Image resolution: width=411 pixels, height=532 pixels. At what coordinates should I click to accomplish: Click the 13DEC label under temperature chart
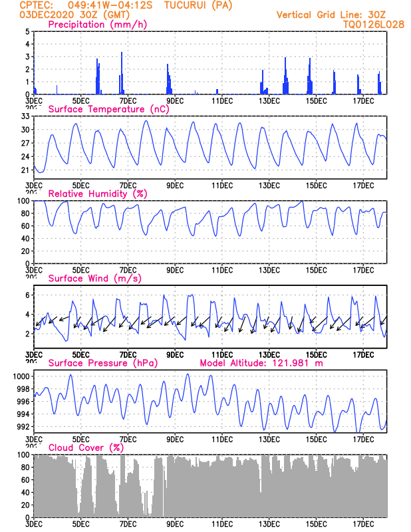coord(269,186)
